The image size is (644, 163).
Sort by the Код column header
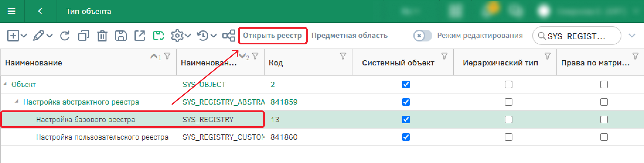pos(276,63)
